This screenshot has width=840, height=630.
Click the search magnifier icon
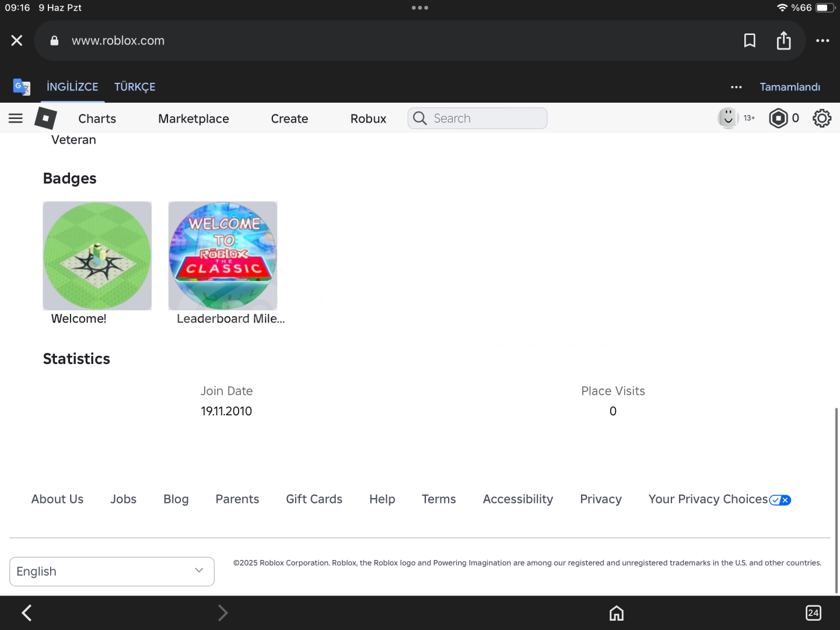click(419, 118)
